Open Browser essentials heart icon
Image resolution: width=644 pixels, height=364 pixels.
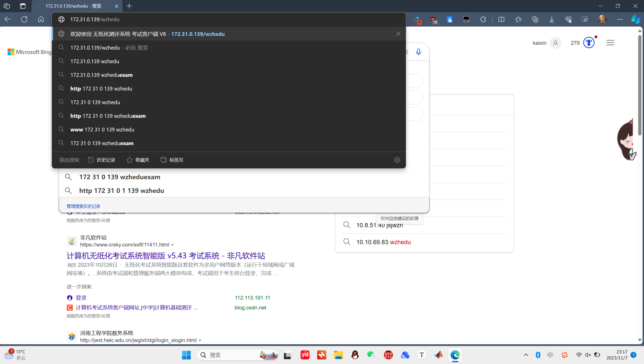click(568, 19)
